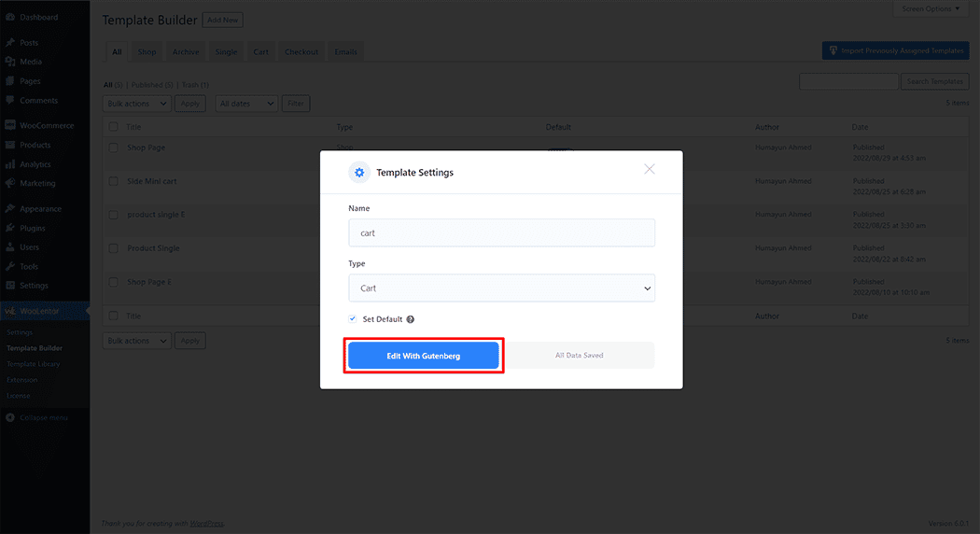Click the Settings sidebar icon above WooLentor
The image size is (980, 534).
(10, 285)
